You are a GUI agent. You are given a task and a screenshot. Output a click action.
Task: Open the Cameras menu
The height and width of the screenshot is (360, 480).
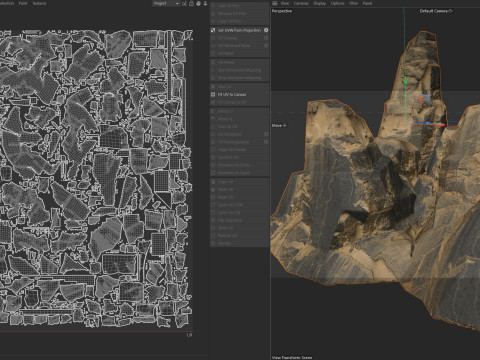point(301,3)
